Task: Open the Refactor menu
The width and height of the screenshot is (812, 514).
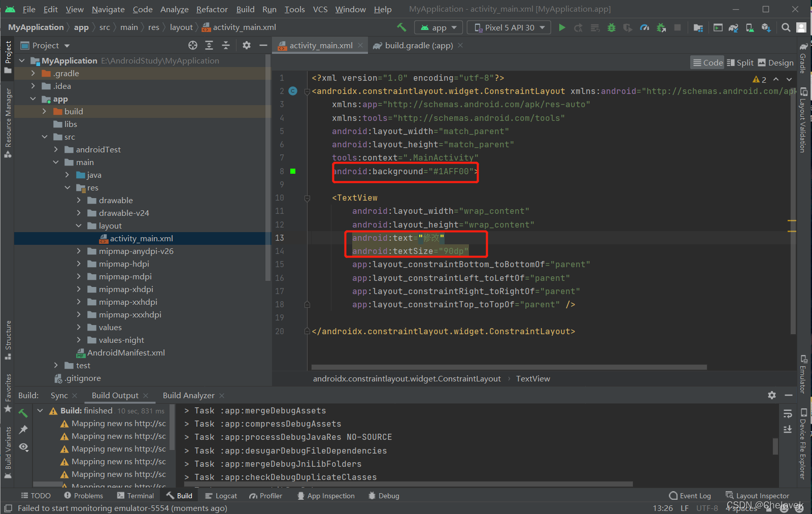Action: click(x=212, y=9)
